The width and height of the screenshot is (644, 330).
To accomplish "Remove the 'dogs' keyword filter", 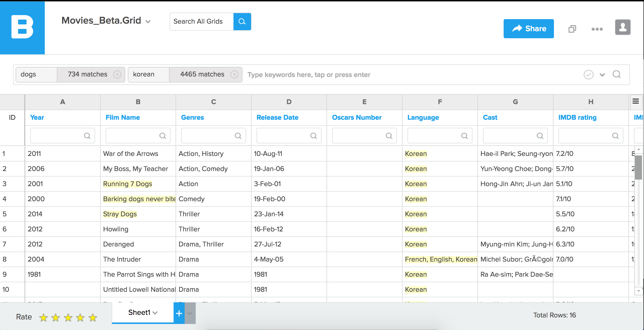I will (117, 74).
